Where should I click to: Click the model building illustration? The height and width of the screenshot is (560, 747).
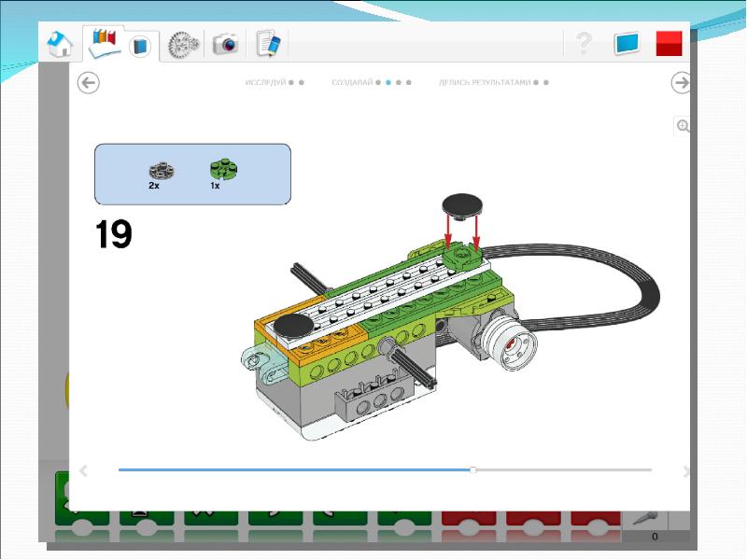pyautogui.click(x=450, y=316)
